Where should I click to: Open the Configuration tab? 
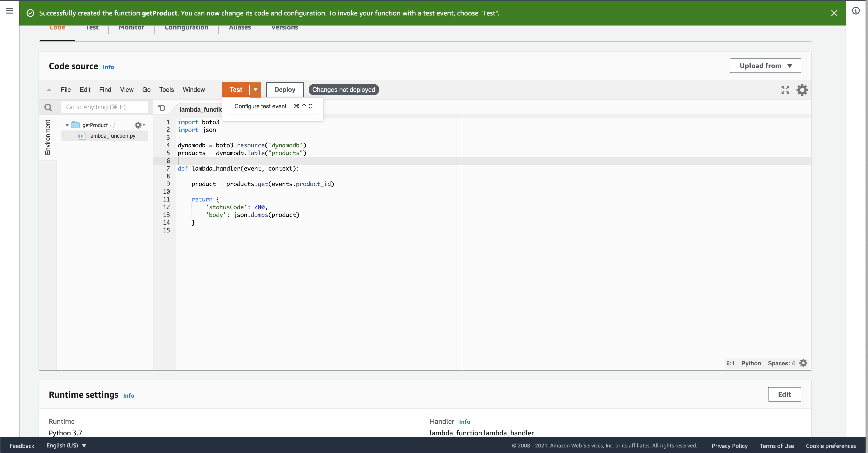[x=186, y=28]
